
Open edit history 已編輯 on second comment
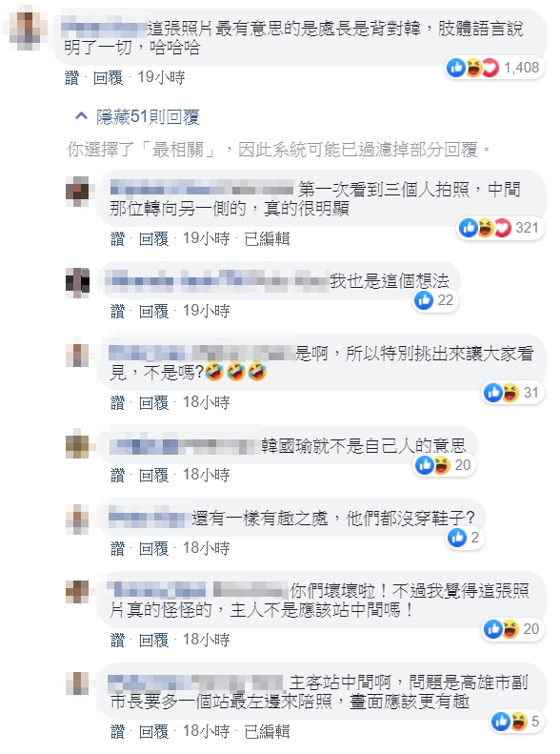click(x=267, y=238)
